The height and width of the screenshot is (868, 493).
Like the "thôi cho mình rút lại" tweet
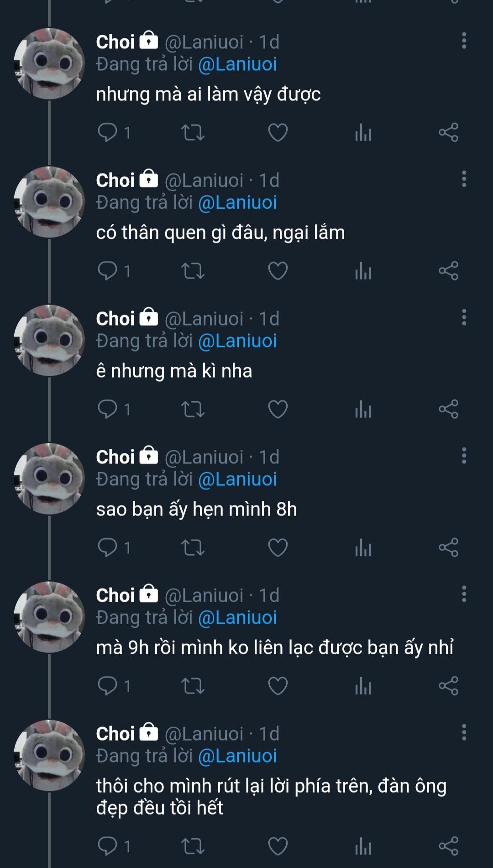(278, 846)
